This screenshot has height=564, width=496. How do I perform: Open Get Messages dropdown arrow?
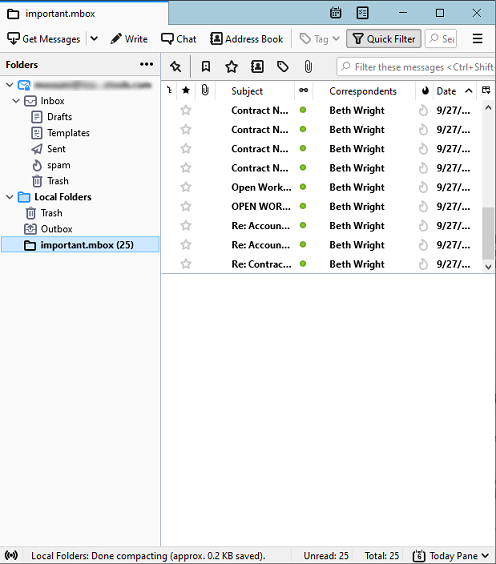coord(94,38)
